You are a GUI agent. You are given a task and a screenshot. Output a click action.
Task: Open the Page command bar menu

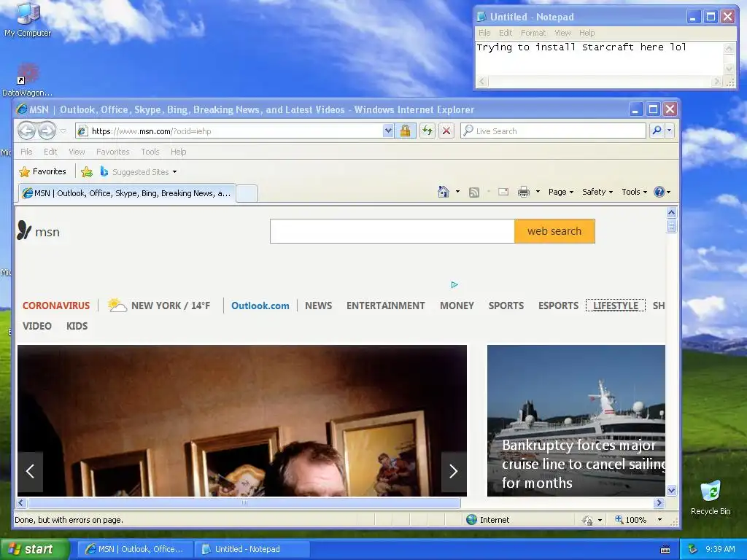(561, 192)
